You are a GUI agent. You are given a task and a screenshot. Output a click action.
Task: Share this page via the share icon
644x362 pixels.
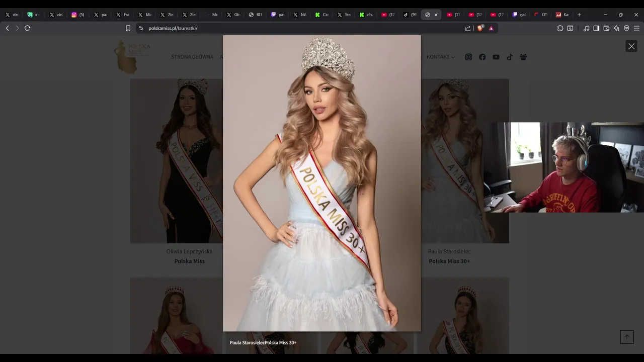tap(468, 28)
